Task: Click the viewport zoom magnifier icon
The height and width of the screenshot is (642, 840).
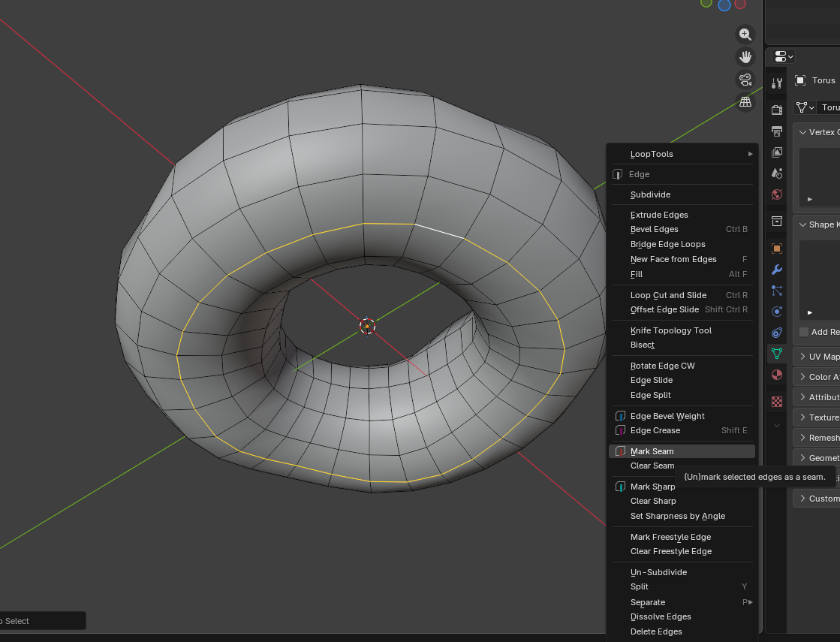Action: click(x=745, y=35)
